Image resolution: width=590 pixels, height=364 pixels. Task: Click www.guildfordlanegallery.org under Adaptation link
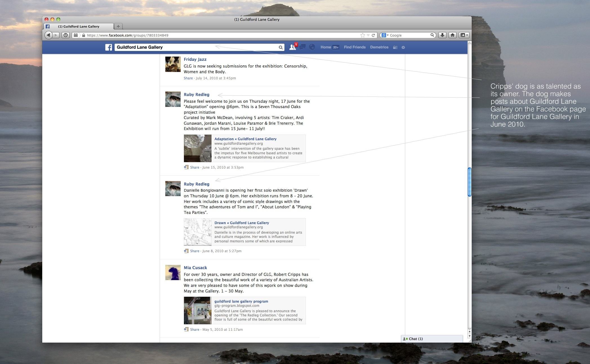click(x=239, y=144)
